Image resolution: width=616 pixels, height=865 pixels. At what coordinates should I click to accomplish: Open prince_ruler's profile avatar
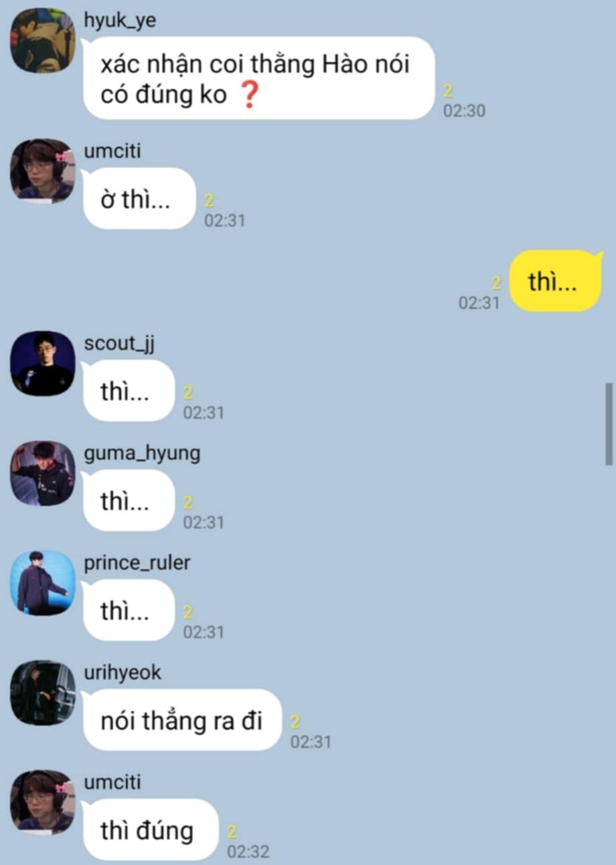coord(43,583)
